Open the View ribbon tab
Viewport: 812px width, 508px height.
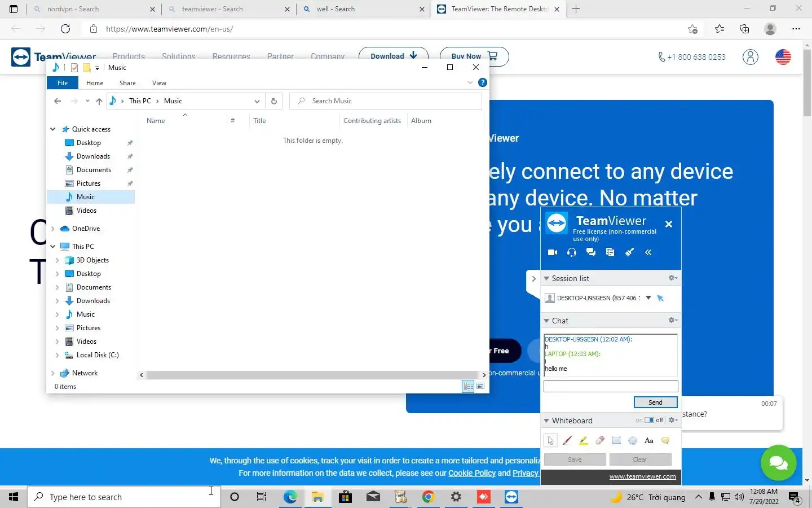pyautogui.click(x=159, y=83)
